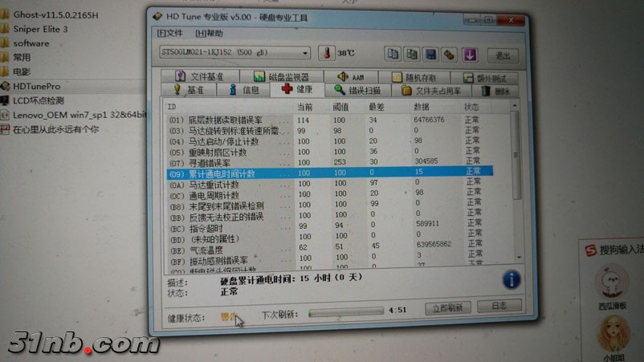Click the blue information icon
Screen dimensions: 644x362
tap(511, 279)
